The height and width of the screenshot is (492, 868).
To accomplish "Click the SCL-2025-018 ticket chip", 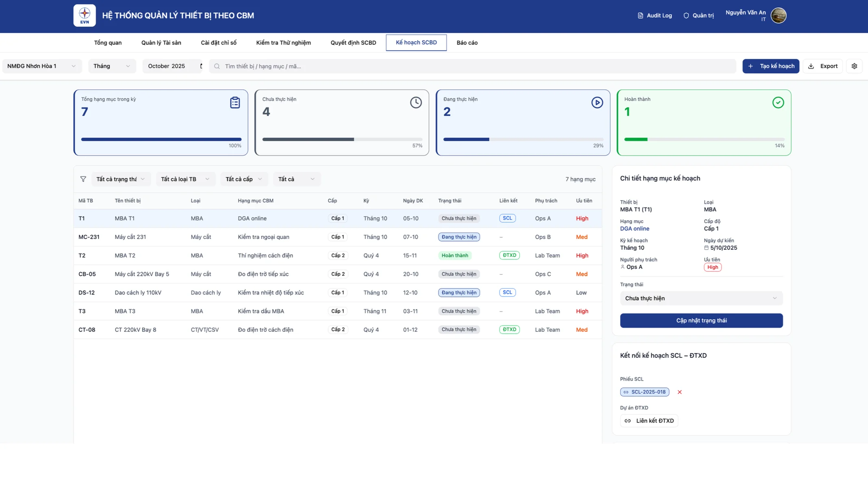I will tap(644, 392).
